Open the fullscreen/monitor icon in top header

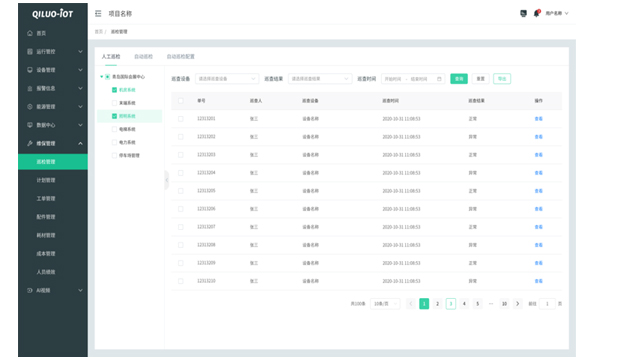(x=523, y=13)
